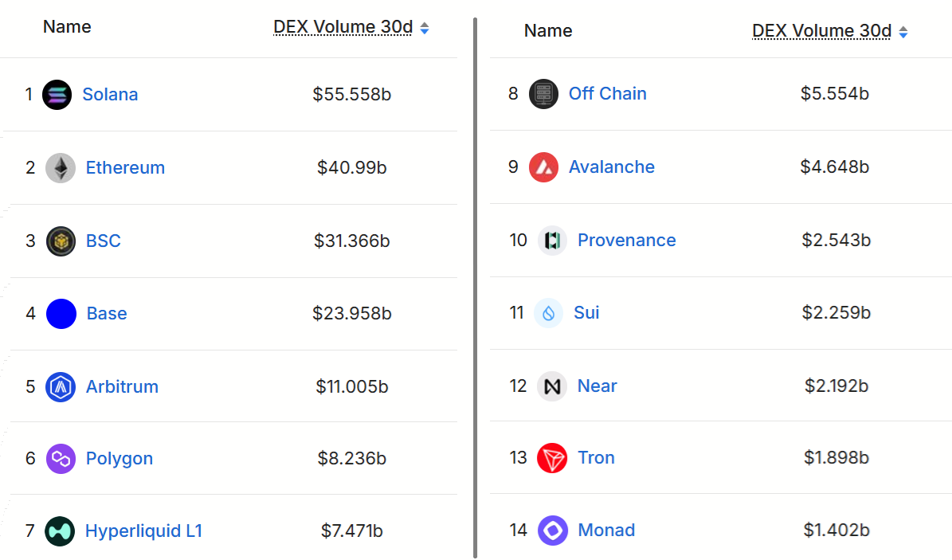Viewport: 952px width, 560px height.
Task: Click the red Avalanche logo icon
Action: click(x=543, y=167)
